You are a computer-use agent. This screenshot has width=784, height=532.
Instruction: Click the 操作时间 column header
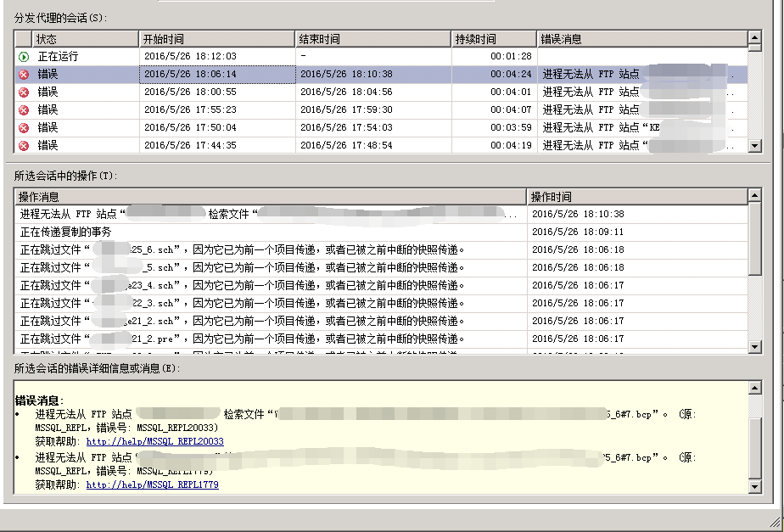coord(637,197)
